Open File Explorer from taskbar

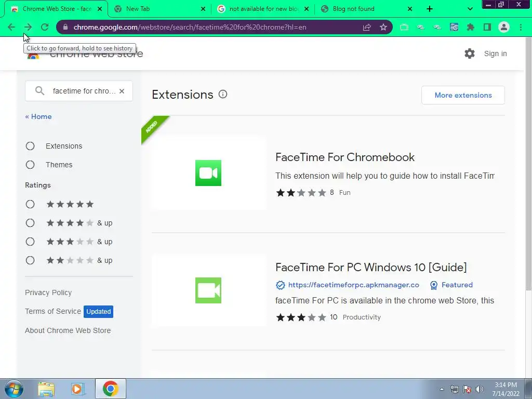46,389
